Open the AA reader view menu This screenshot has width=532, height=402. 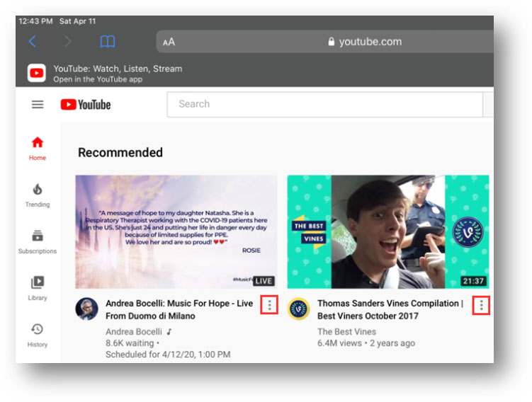click(x=169, y=42)
